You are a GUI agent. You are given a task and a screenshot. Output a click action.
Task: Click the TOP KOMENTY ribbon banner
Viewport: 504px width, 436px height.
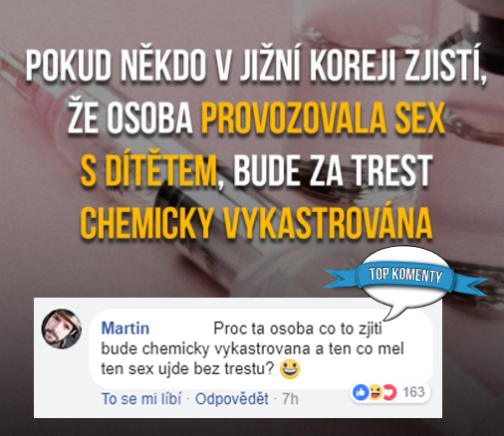click(405, 275)
